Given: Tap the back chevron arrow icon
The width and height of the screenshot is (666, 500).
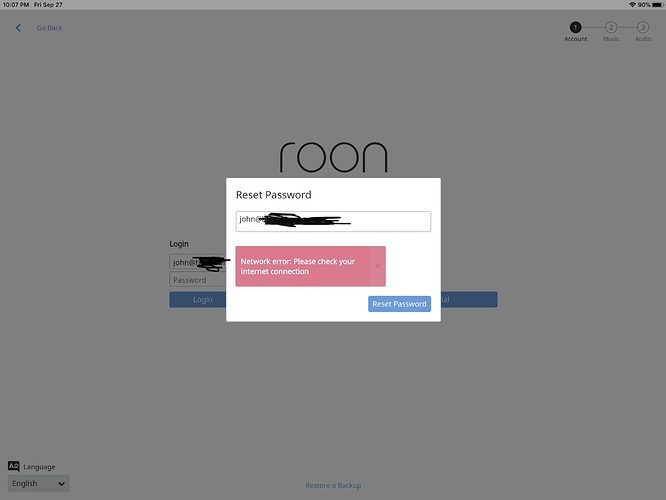Looking at the screenshot, I should tap(18, 28).
